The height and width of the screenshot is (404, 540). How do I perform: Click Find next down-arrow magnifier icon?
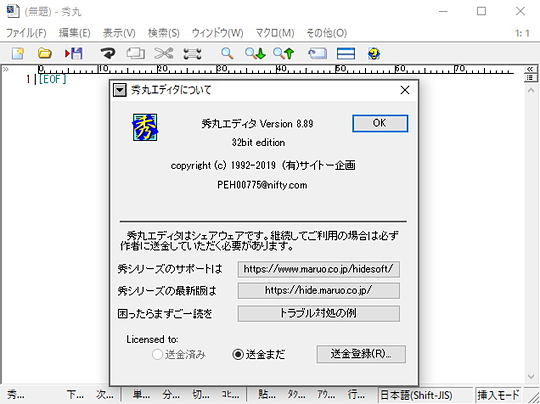coord(255,53)
